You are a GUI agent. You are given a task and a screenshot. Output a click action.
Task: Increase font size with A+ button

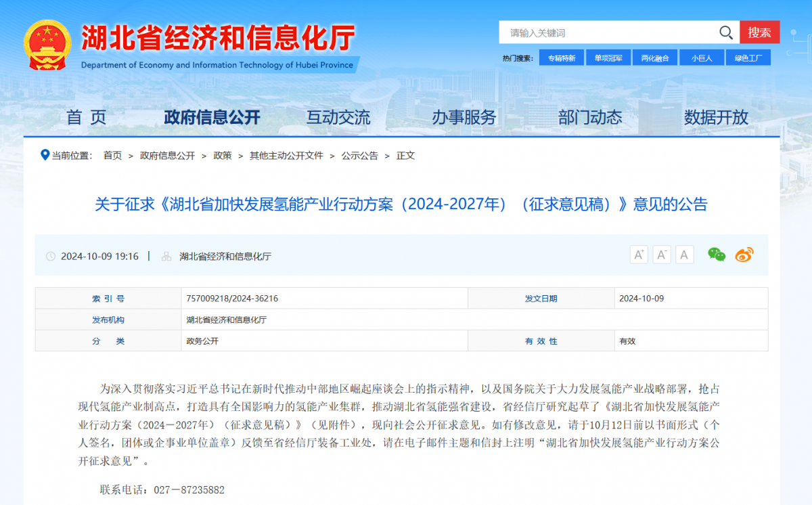point(639,255)
